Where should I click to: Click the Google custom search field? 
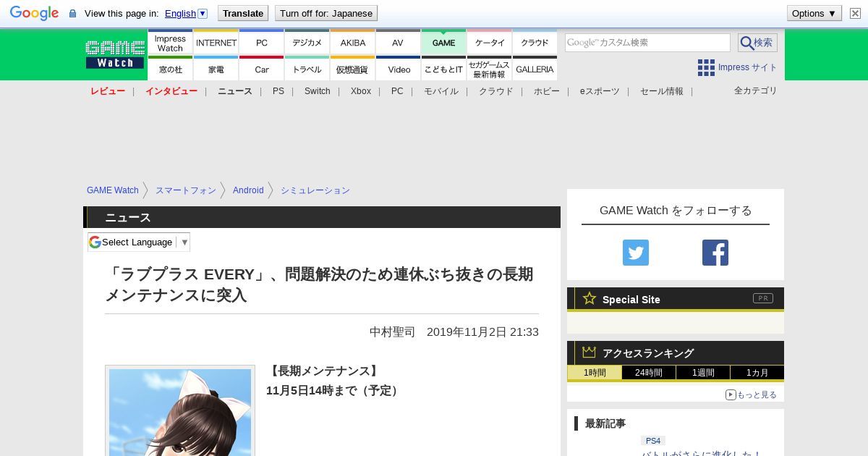(x=647, y=43)
